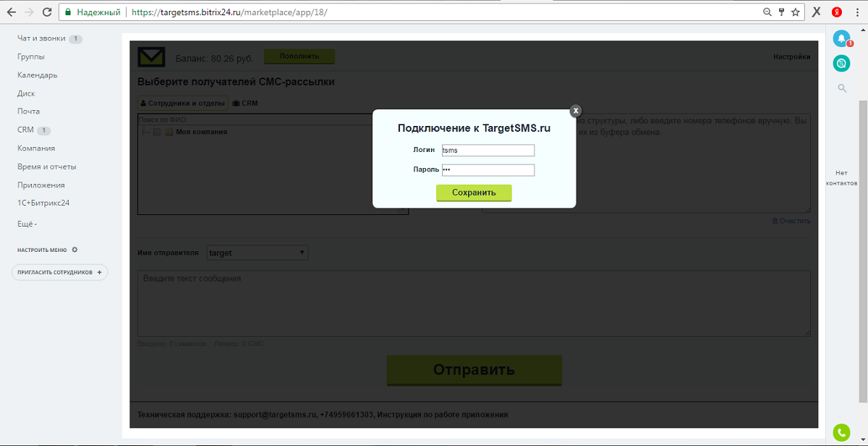Open Имя отправителя dropdown
868x446 pixels.
click(x=258, y=253)
